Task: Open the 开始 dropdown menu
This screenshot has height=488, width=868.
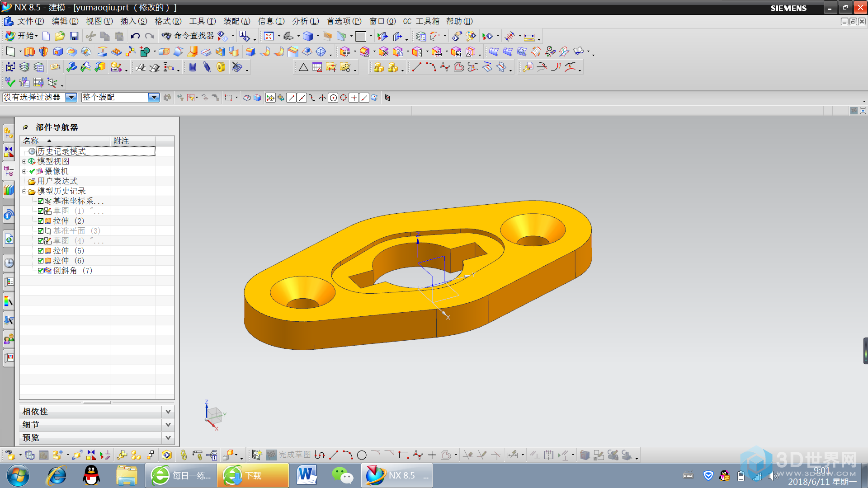Action: [x=21, y=36]
